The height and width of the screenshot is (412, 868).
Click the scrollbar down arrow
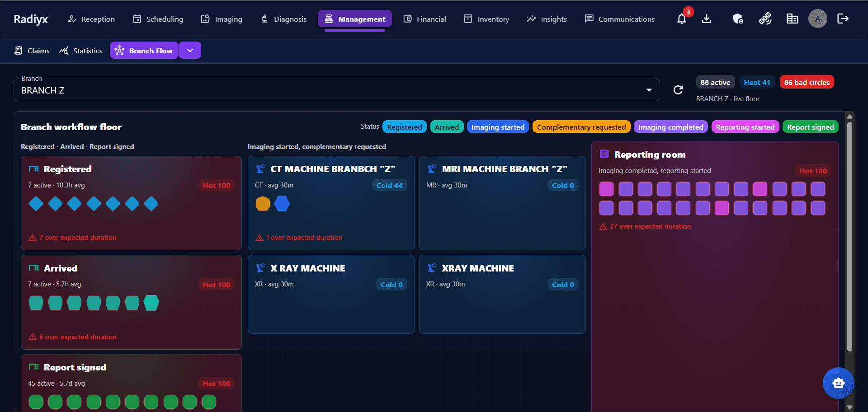(849, 407)
